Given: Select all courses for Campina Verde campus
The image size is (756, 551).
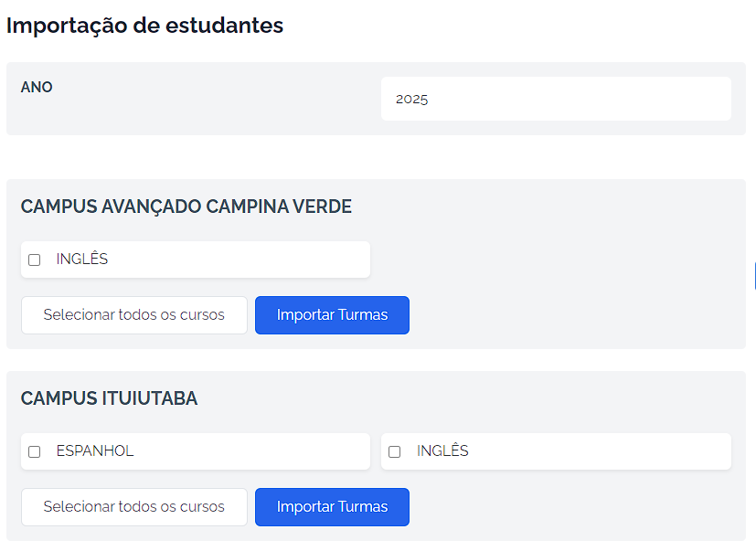Looking at the screenshot, I should click(133, 315).
